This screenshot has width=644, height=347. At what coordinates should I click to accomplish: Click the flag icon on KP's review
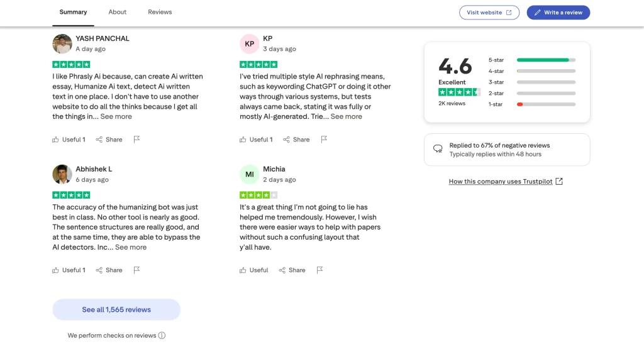click(324, 140)
